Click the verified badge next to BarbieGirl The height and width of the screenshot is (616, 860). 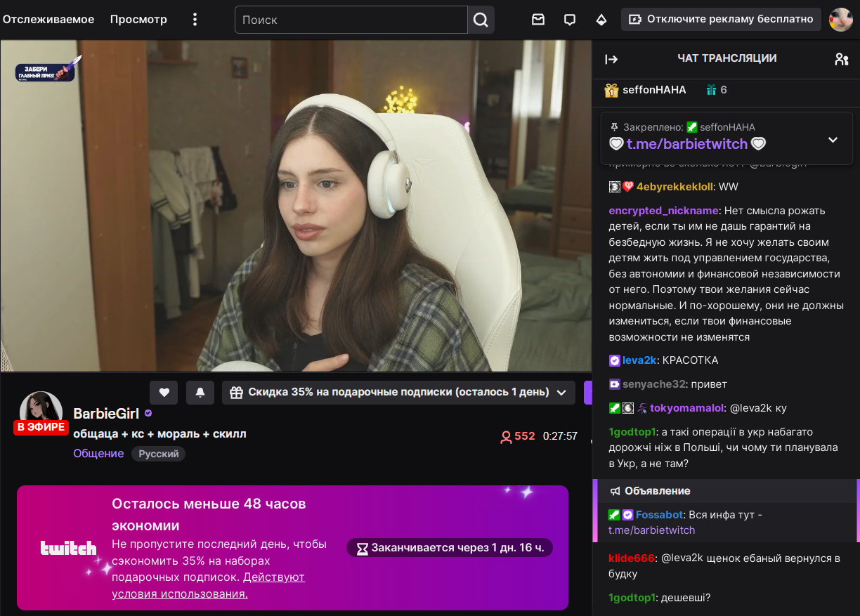pos(148,414)
